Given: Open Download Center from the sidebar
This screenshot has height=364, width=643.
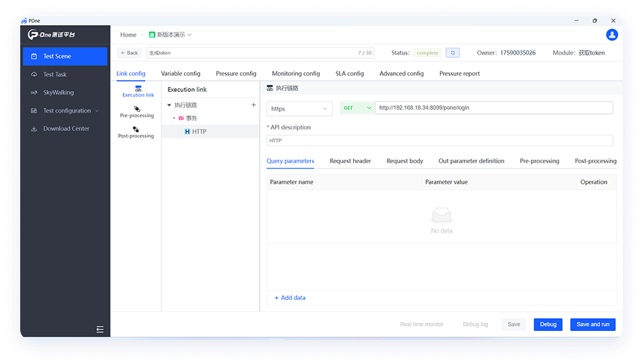Looking at the screenshot, I should coord(66,129).
